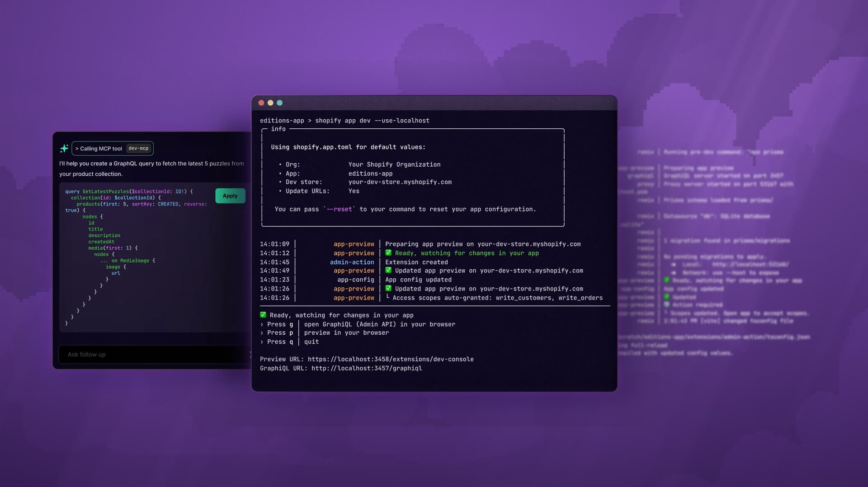Click the "createdAt" field in the query
The width and height of the screenshot is (868, 487).
point(101,242)
